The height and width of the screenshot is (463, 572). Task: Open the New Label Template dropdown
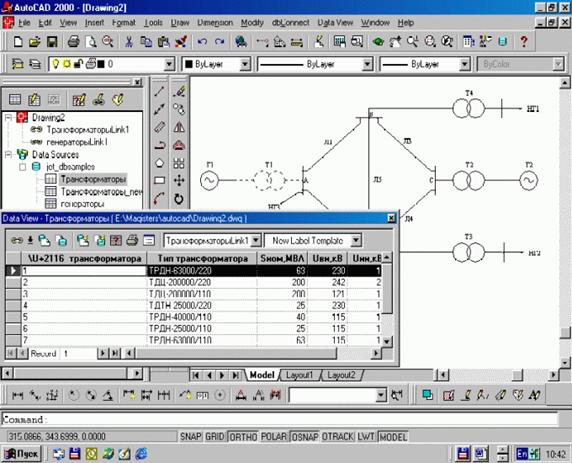click(356, 240)
